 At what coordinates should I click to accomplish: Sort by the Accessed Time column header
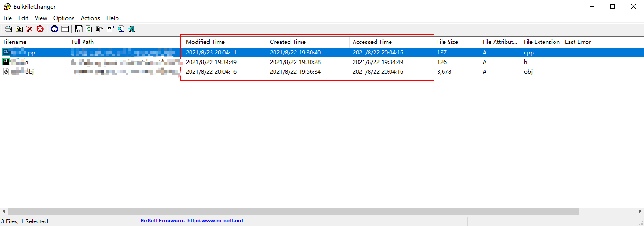[x=392, y=42]
